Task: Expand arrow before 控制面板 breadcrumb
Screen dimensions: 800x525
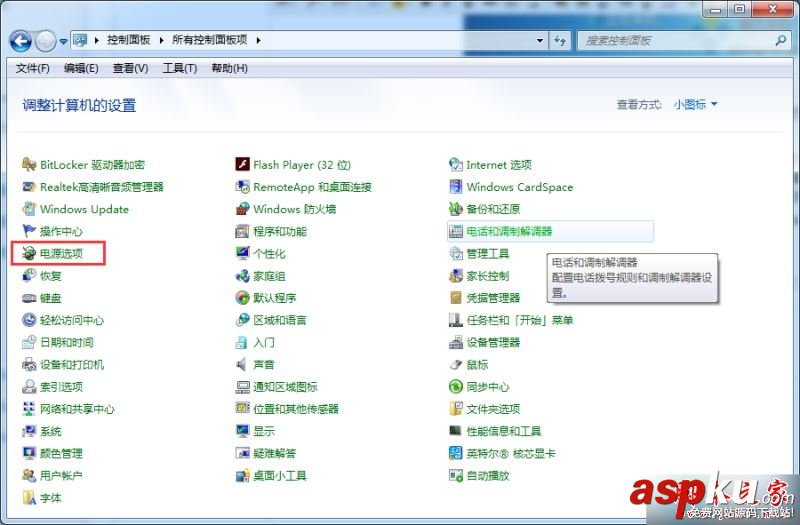Action: click(x=96, y=40)
